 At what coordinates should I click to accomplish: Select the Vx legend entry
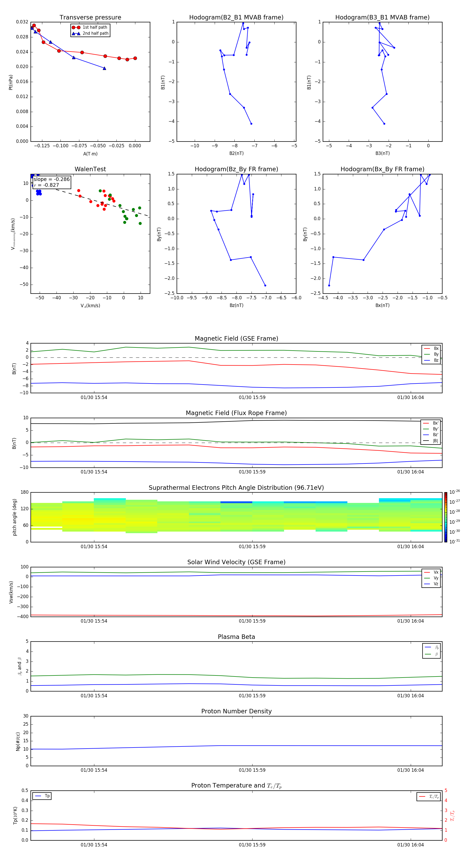coord(431,572)
